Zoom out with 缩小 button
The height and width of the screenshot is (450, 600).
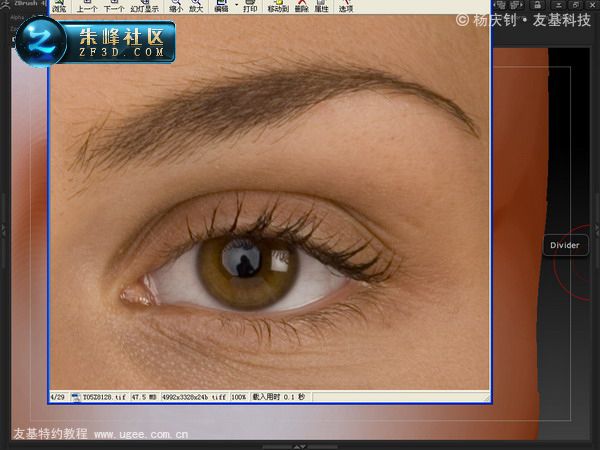click(176, 6)
